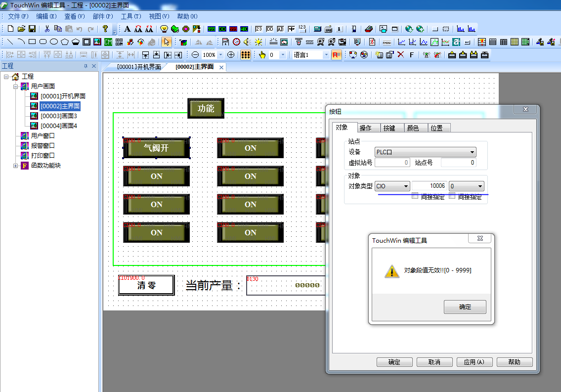Select the pentagon polygon drawing tool
The width and height of the screenshot is (561, 392).
[65, 42]
